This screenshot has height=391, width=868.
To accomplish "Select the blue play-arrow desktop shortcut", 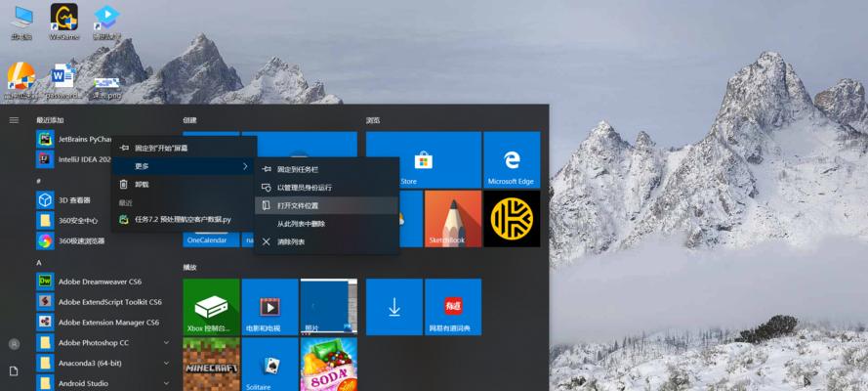I will (x=107, y=22).
